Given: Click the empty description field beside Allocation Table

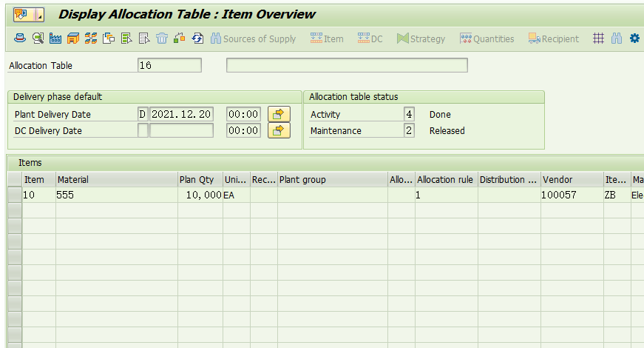Looking at the screenshot, I should pyautogui.click(x=347, y=65).
